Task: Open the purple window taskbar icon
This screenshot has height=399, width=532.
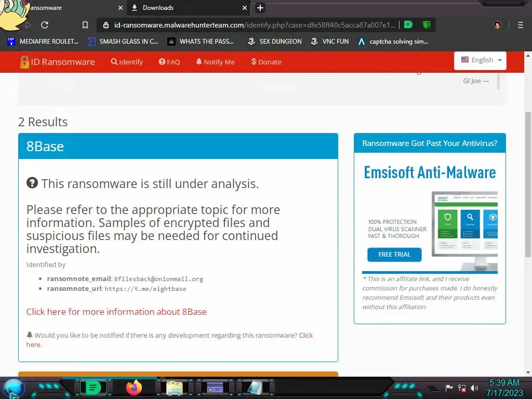Action: point(215,388)
